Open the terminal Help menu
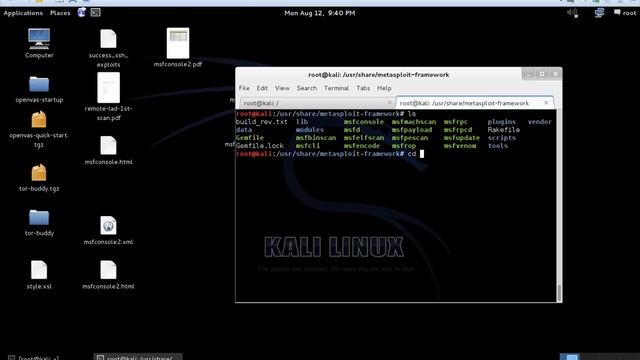640x360 pixels. (384, 88)
